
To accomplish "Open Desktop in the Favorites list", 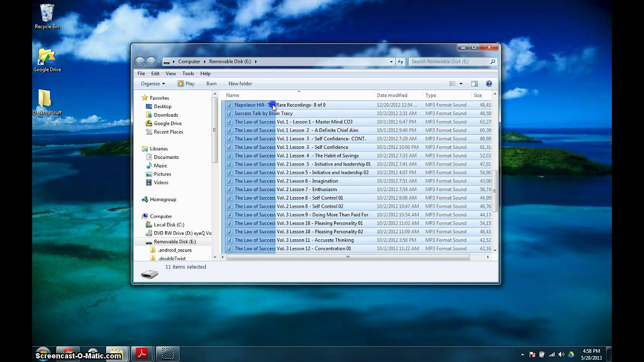I will tap(158, 107).
